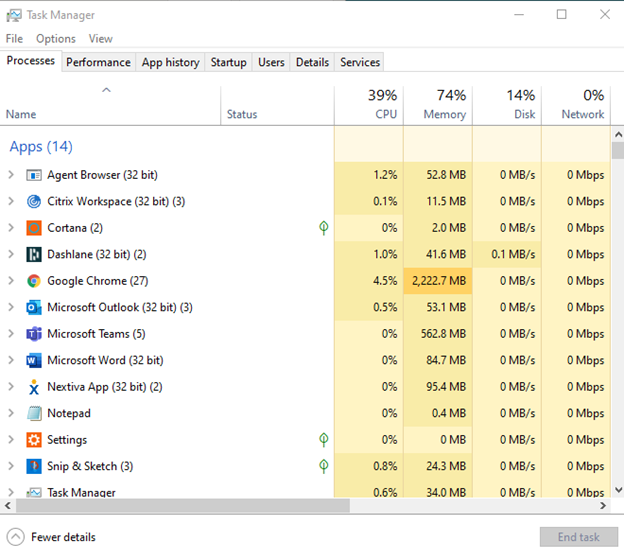Click Settings' suspended leaf status icon
The height and width of the screenshot is (560, 624).
tap(324, 439)
